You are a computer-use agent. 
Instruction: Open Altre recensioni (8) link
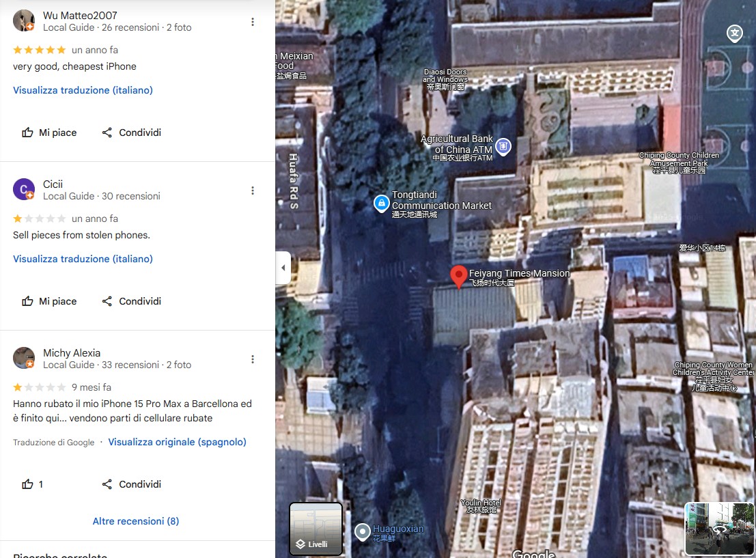coord(136,521)
